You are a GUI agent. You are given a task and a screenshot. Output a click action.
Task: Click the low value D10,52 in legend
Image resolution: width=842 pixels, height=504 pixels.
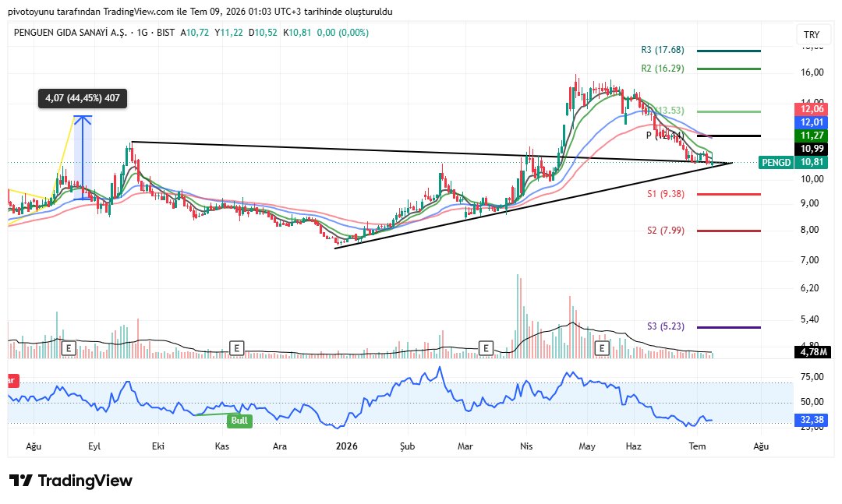tap(263, 33)
